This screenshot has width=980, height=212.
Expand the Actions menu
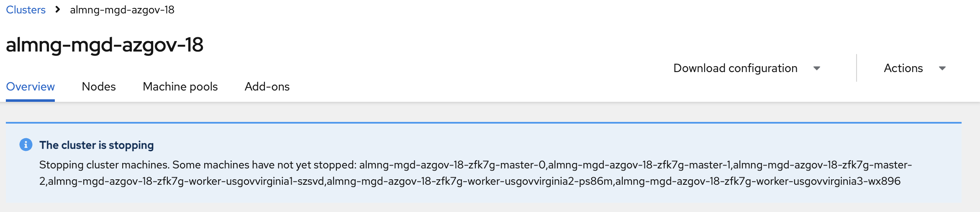[x=903, y=68]
